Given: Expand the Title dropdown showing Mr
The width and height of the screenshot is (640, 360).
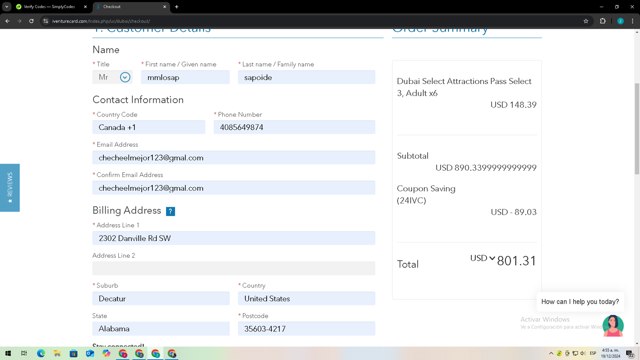Looking at the screenshot, I should coord(112,77).
